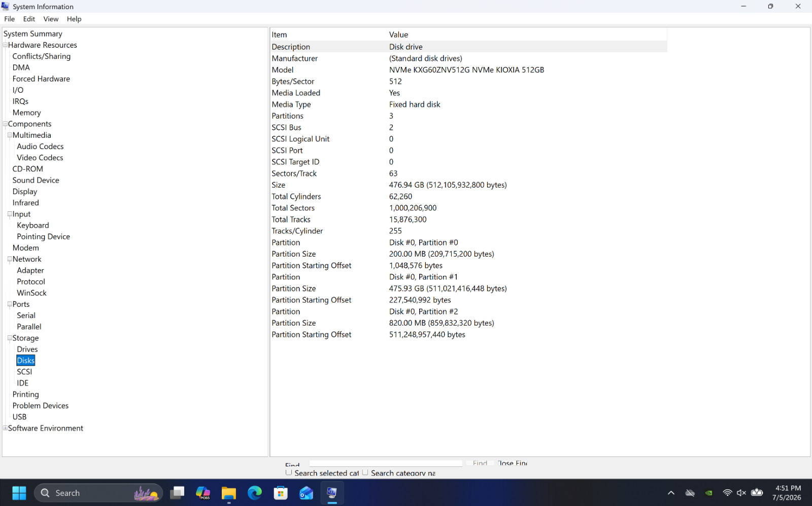
Task: Click the taskbar Search box
Action: click(x=98, y=493)
